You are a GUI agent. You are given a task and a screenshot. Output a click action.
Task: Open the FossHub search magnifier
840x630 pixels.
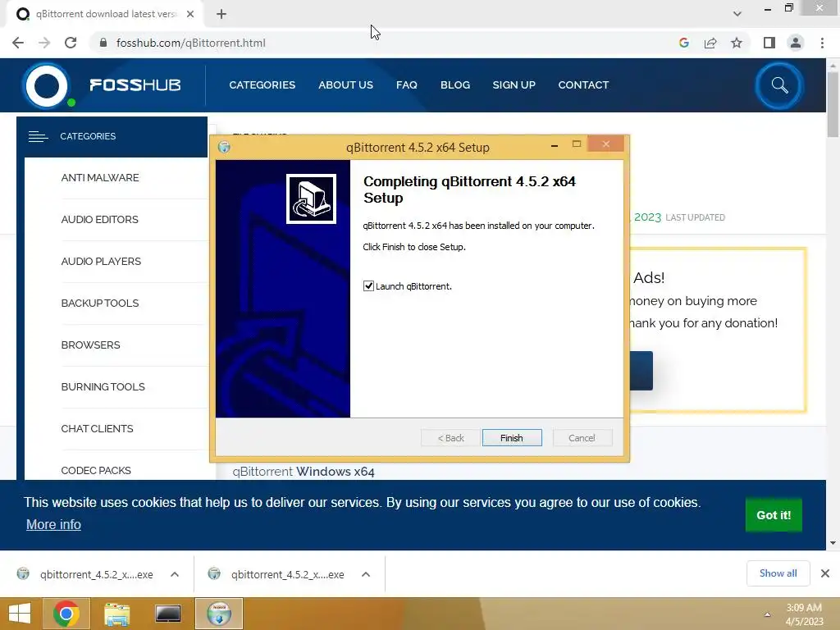(779, 85)
